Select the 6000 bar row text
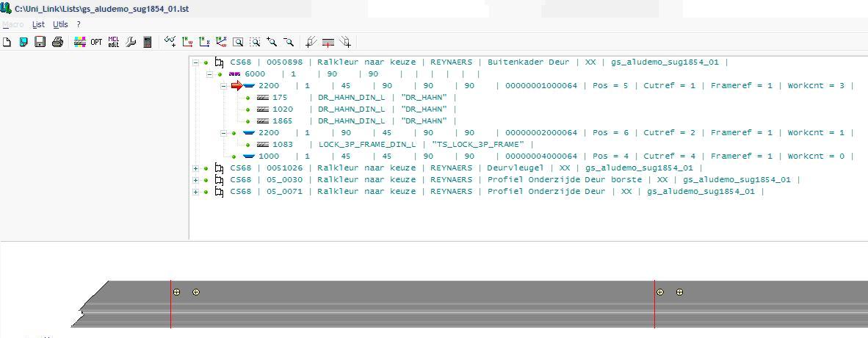This screenshot has height=338, width=868. click(x=363, y=74)
